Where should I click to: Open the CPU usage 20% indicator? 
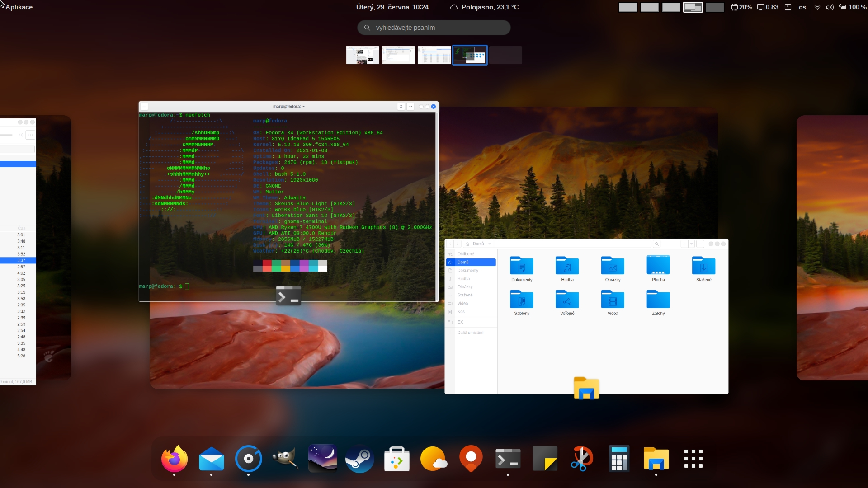(741, 7)
